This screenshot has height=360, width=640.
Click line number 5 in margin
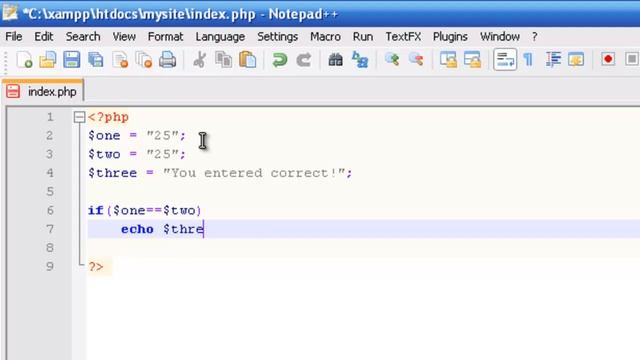tap(50, 191)
